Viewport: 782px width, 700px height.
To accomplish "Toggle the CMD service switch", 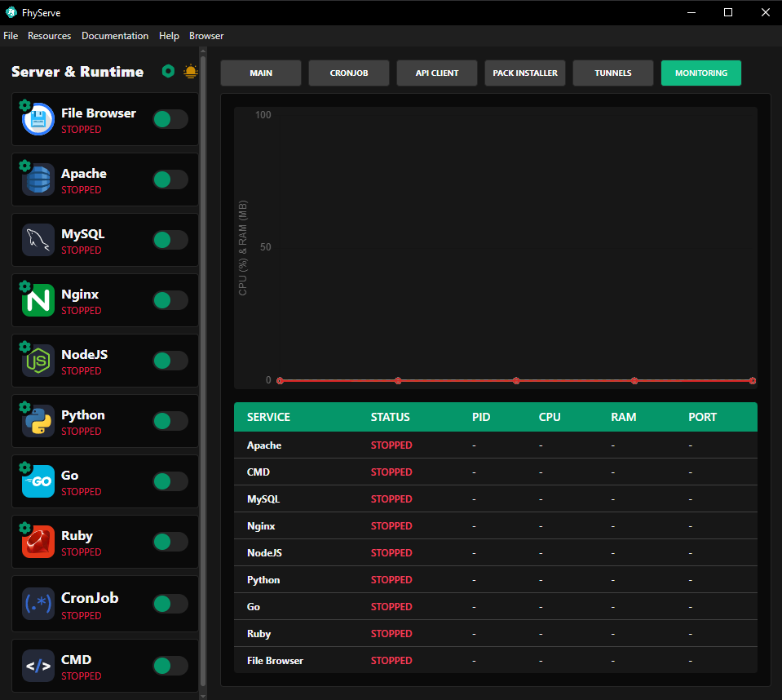I will coord(170,666).
